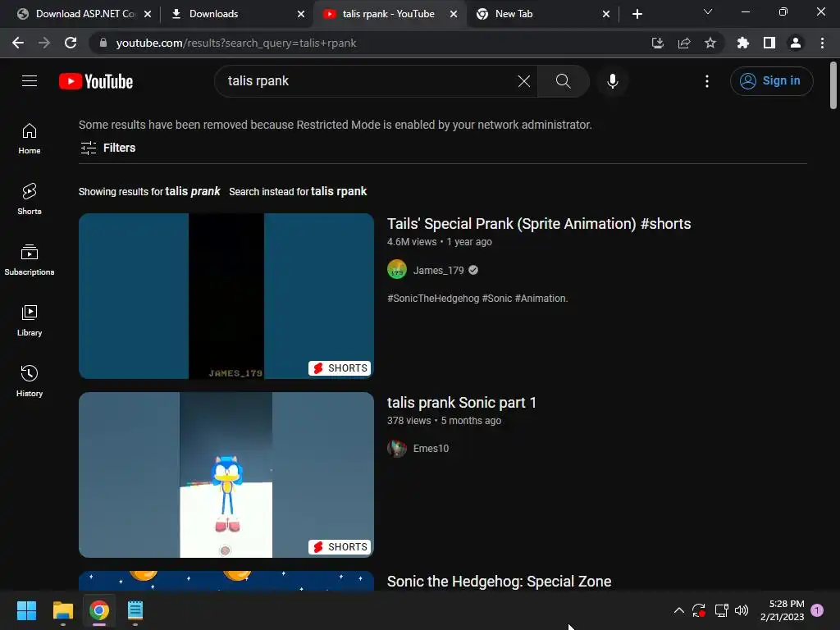This screenshot has height=630, width=840.
Task: Close the New Tab tab
Action: [x=606, y=14]
